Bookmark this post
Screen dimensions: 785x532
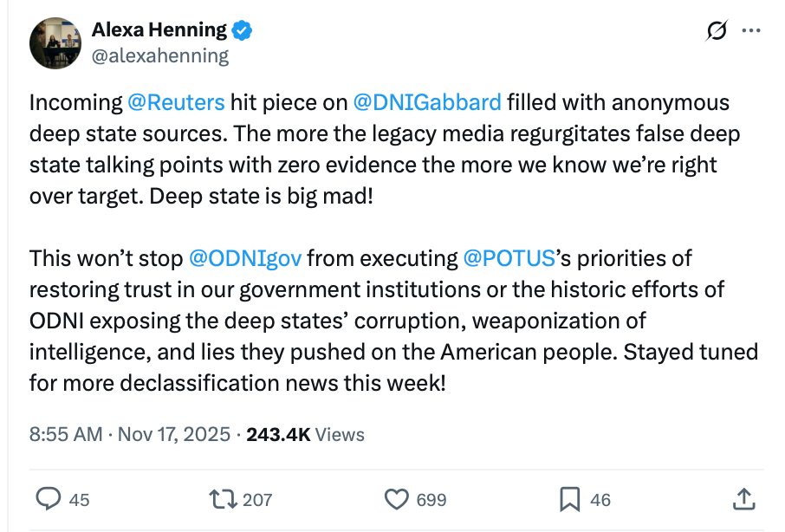click(x=569, y=499)
